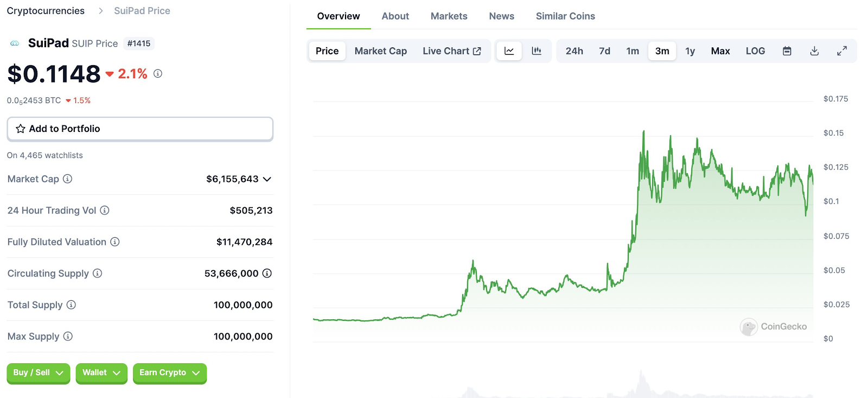Image resolution: width=868 pixels, height=398 pixels.
Task: Switch to the Overview tab
Action: [x=339, y=16]
